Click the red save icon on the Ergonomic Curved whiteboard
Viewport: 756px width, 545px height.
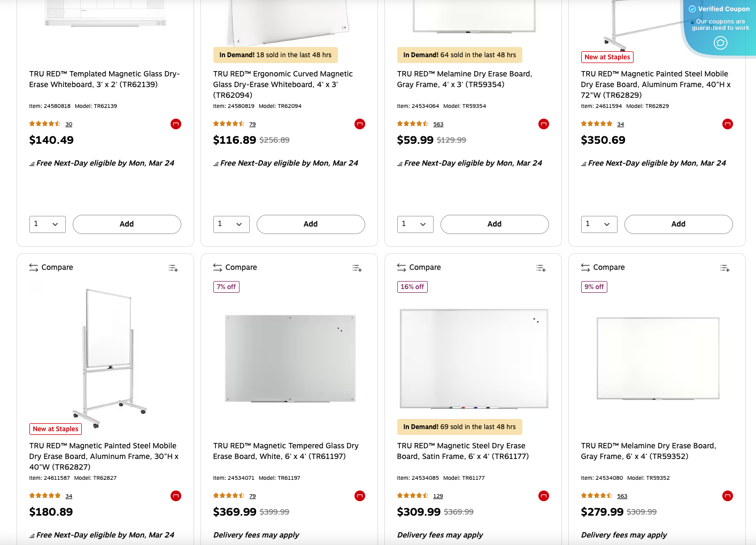point(359,123)
